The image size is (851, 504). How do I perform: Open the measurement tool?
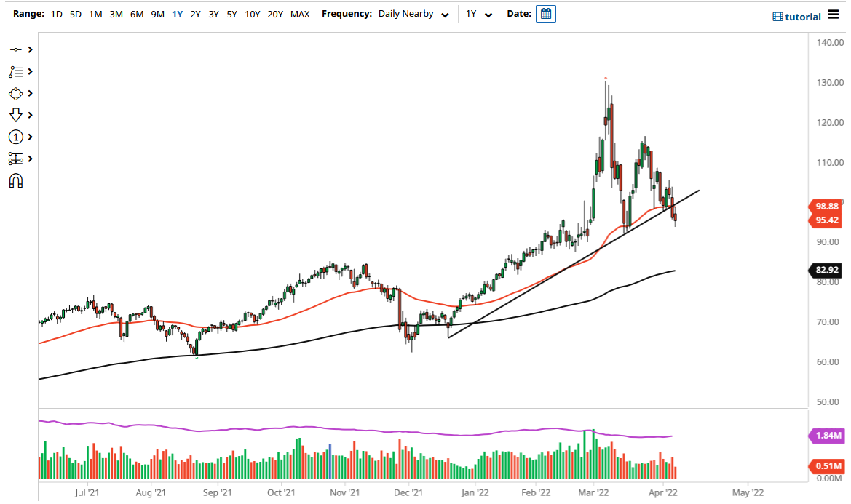(x=15, y=159)
